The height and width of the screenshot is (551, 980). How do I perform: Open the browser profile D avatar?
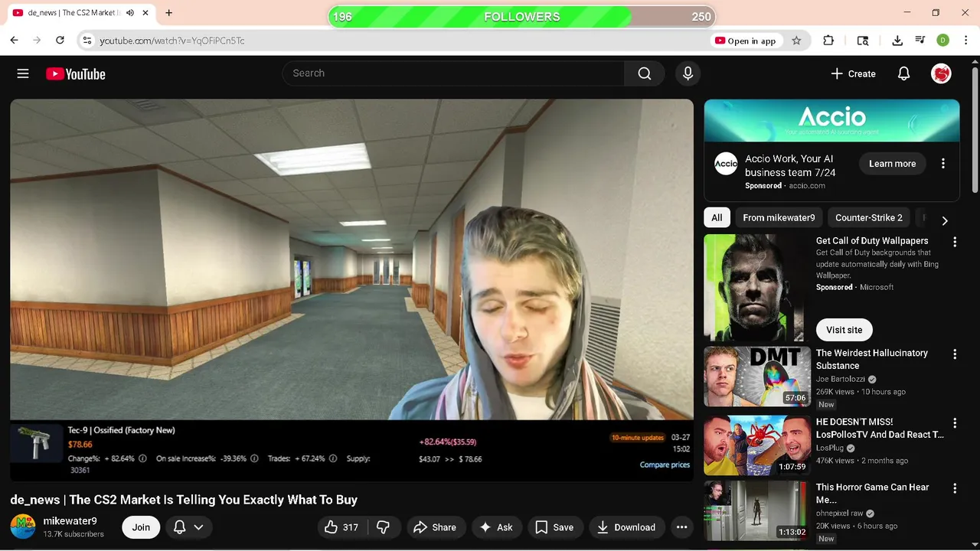943,41
